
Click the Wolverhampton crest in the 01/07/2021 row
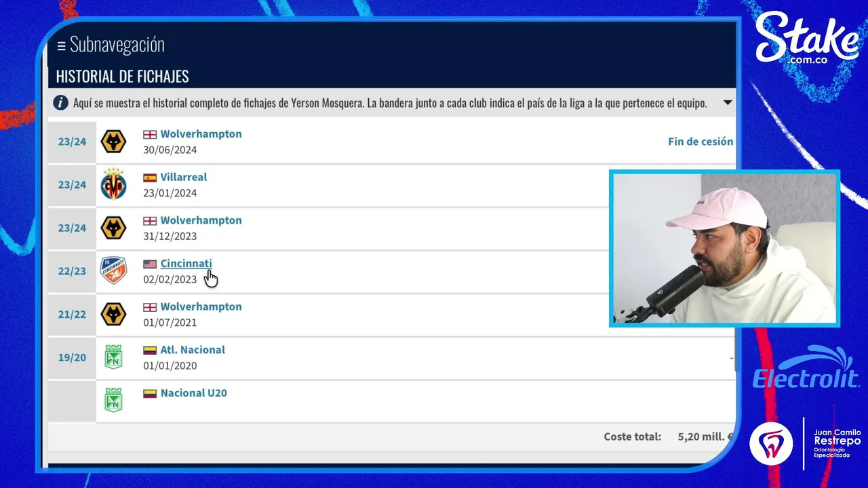113,314
